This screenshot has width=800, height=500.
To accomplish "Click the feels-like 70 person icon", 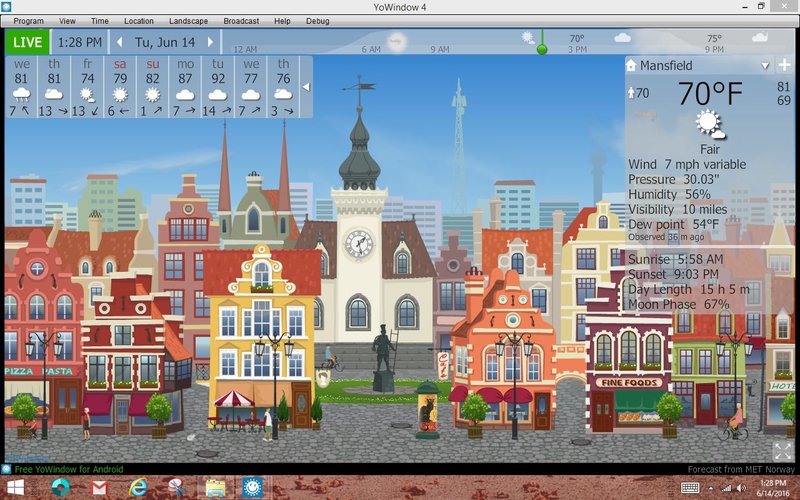I will click(x=632, y=93).
